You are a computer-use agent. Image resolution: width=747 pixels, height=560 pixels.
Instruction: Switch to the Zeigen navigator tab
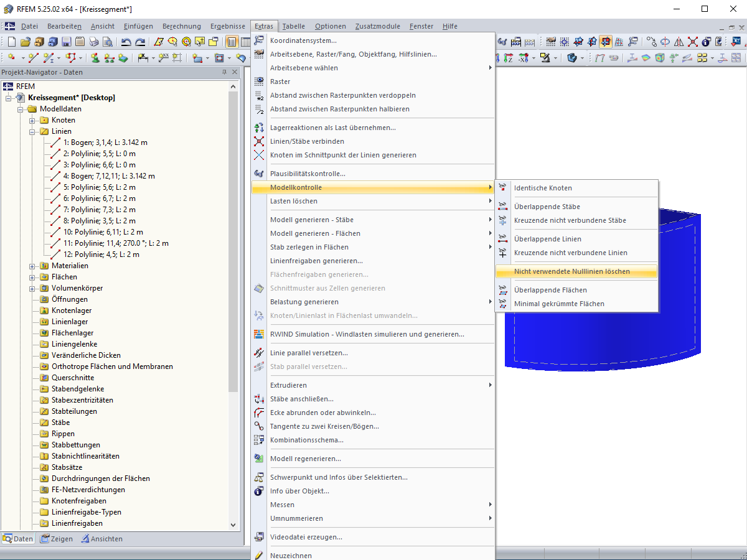click(57, 539)
